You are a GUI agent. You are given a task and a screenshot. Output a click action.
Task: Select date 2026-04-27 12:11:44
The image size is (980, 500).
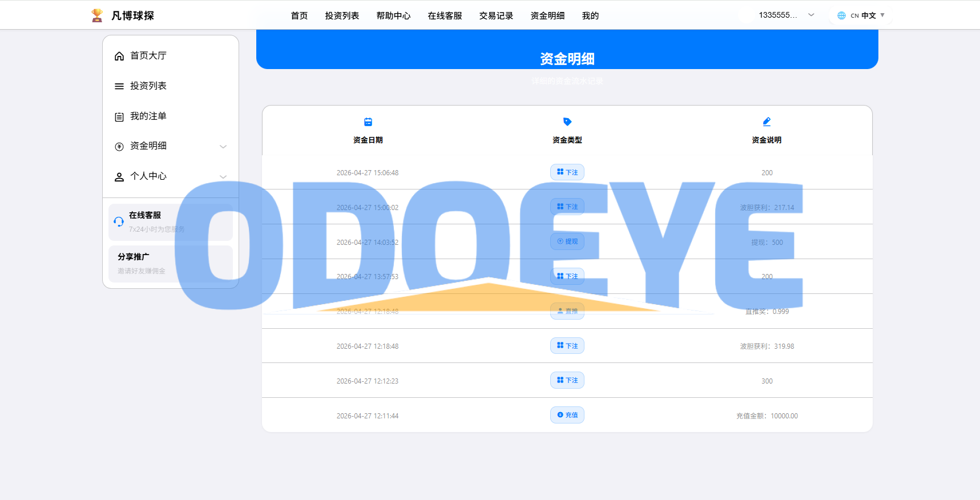368,416
